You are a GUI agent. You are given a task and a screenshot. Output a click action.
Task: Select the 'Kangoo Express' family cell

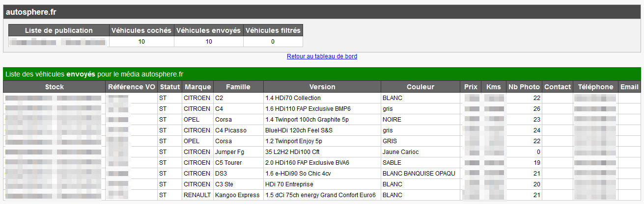pyautogui.click(x=238, y=195)
